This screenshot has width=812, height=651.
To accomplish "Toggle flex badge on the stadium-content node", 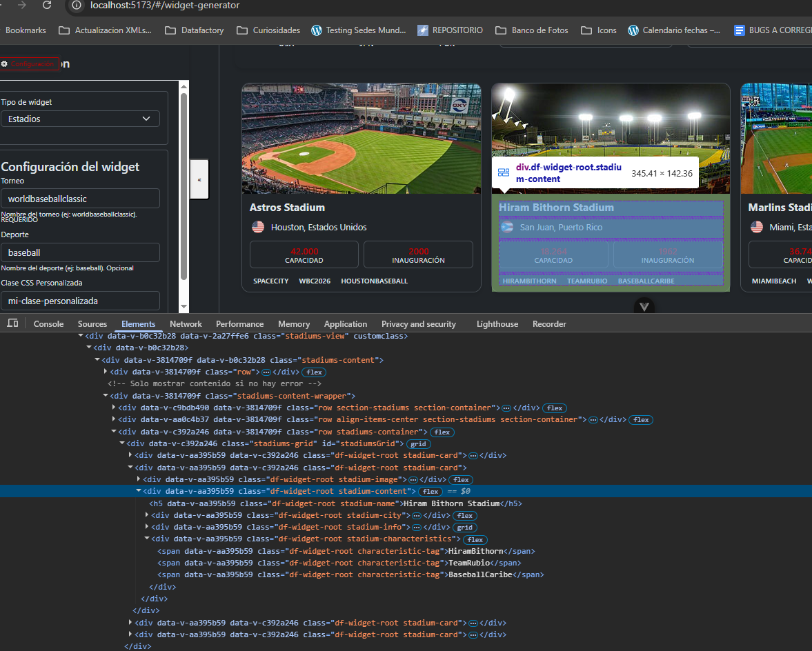I will (430, 492).
